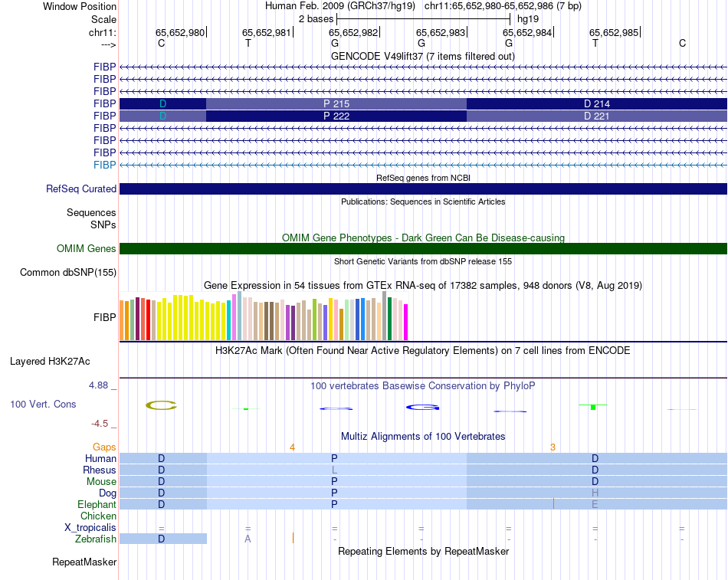The width and height of the screenshot is (728, 580).
Task: Click the Dog species label
Action: (x=107, y=493)
